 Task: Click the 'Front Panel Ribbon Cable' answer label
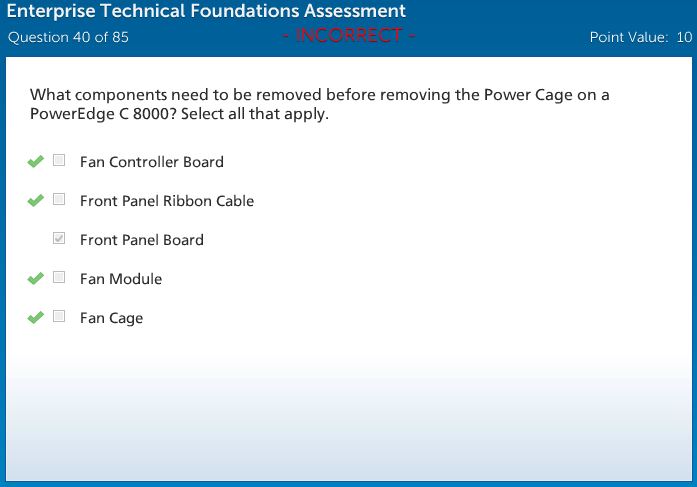tap(167, 201)
